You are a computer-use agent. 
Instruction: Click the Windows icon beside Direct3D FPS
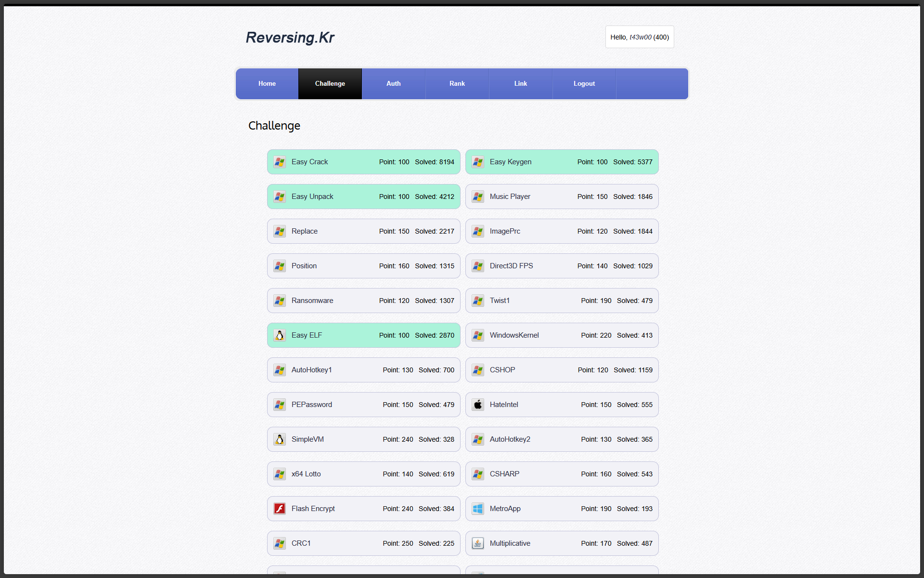click(x=478, y=266)
